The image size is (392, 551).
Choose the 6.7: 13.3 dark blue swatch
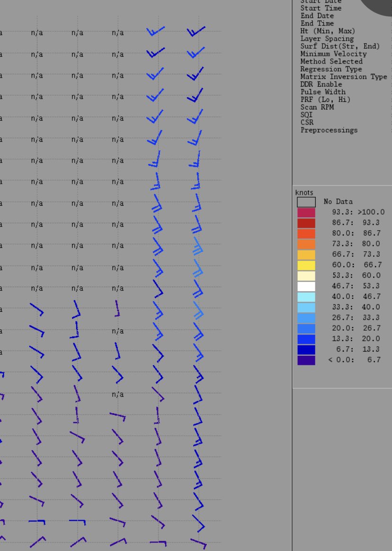[x=306, y=350]
